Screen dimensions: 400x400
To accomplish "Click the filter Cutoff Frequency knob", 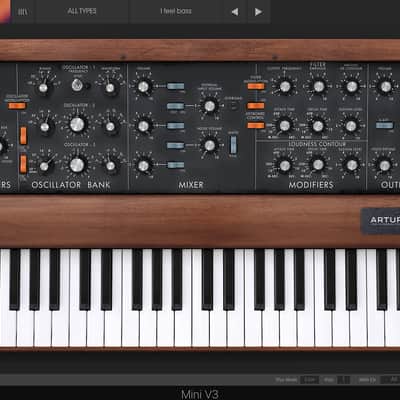I will (285, 87).
